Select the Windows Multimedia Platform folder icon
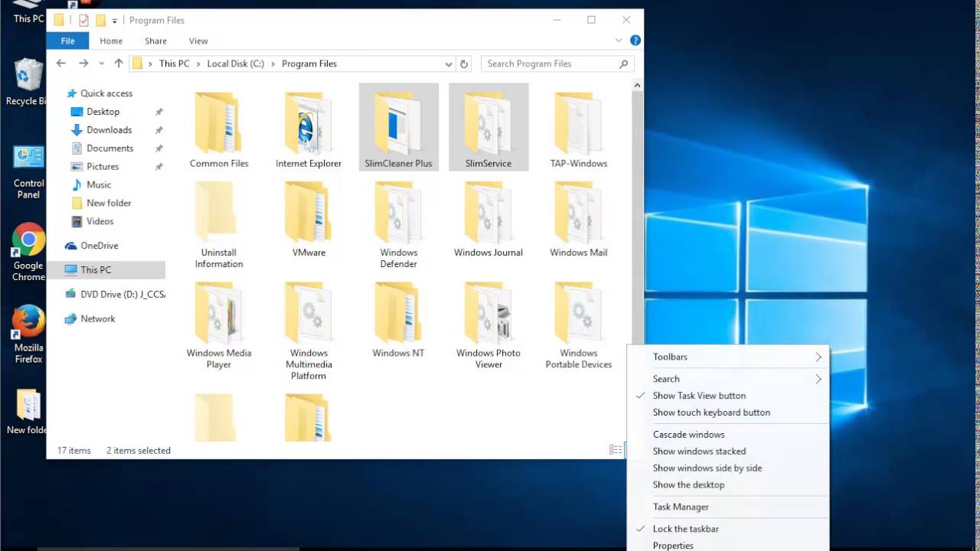 pos(309,312)
